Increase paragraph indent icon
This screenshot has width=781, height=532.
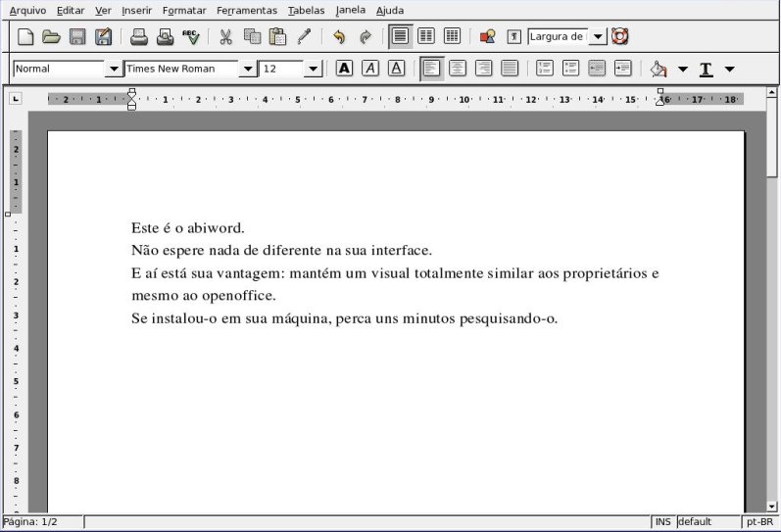pos(622,69)
